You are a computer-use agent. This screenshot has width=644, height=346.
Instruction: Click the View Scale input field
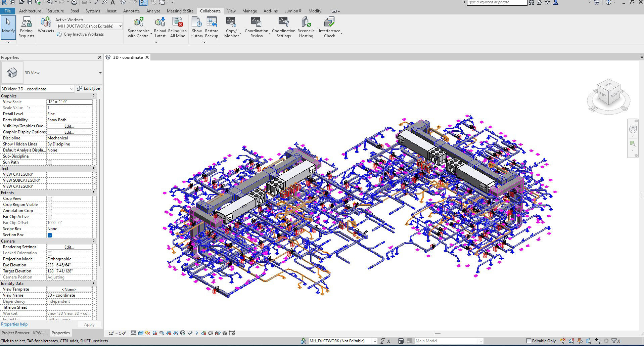[69, 102]
